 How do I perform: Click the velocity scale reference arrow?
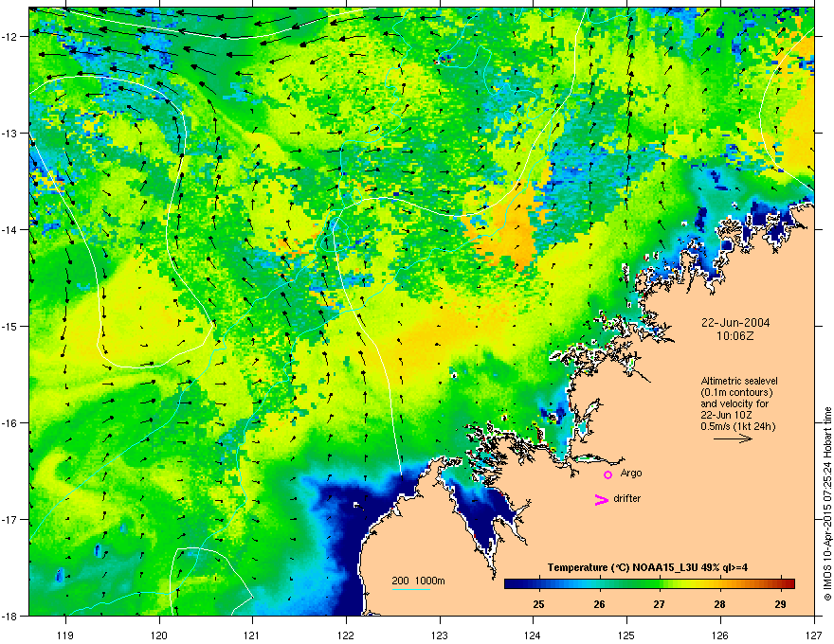(x=733, y=438)
